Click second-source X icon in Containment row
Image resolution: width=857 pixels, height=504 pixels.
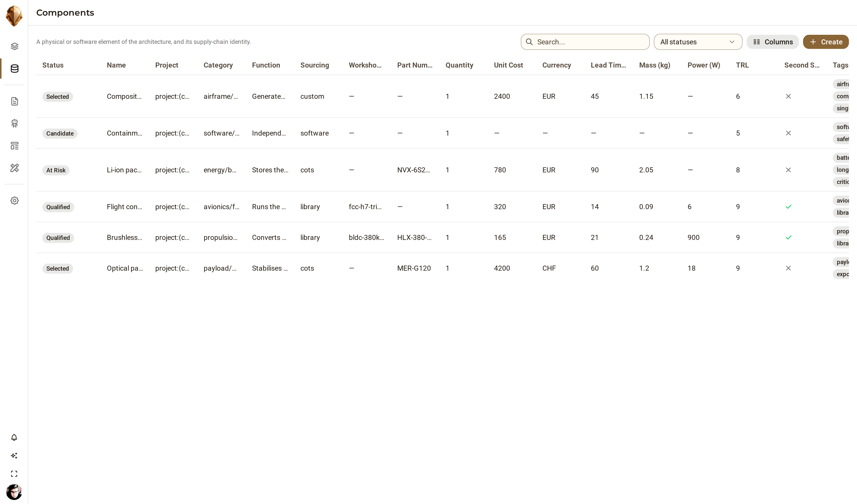(x=788, y=133)
